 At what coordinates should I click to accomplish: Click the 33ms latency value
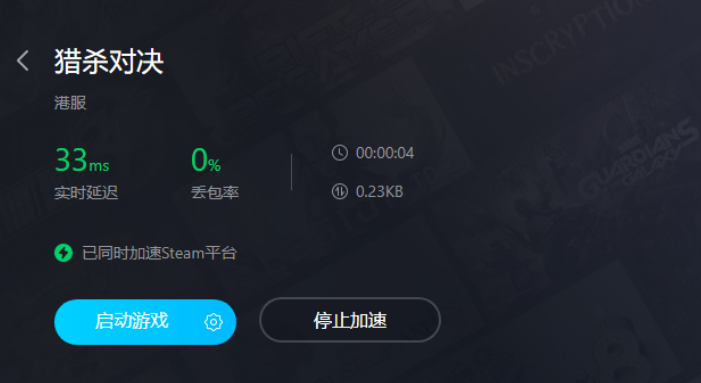82,160
